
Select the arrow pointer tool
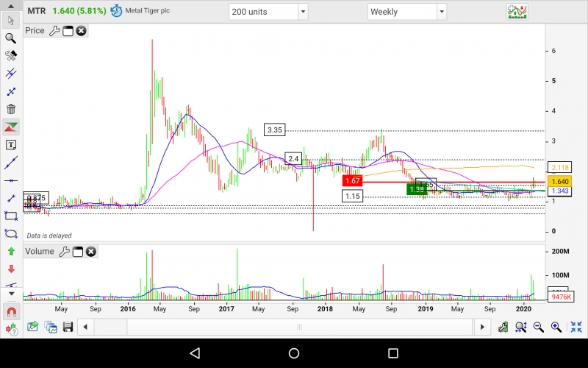click(11, 20)
